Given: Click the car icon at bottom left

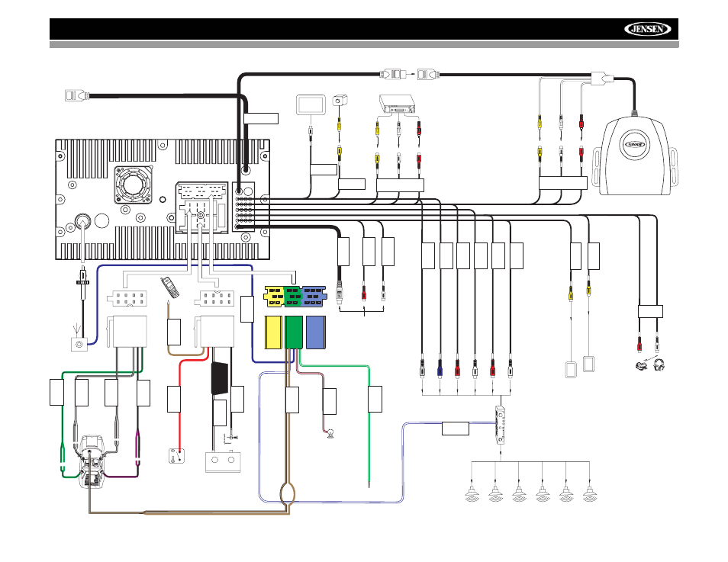Looking at the screenshot, I should point(92,462).
